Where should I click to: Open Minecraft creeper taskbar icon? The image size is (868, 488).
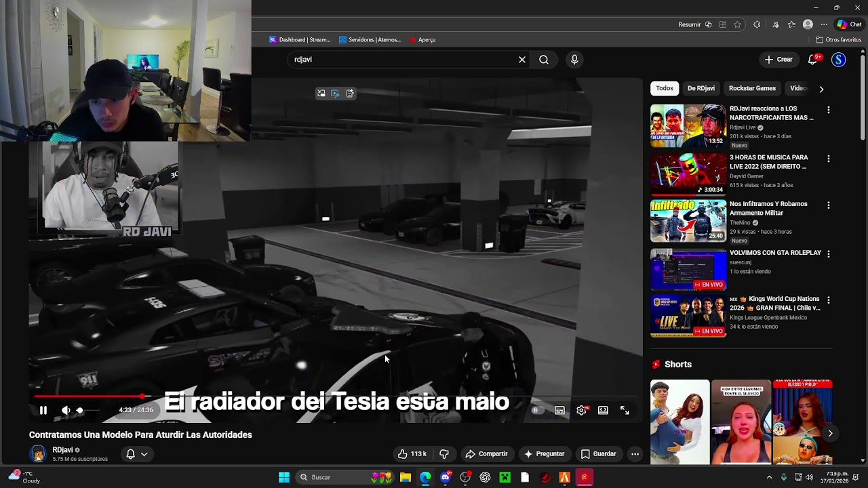[505, 477]
